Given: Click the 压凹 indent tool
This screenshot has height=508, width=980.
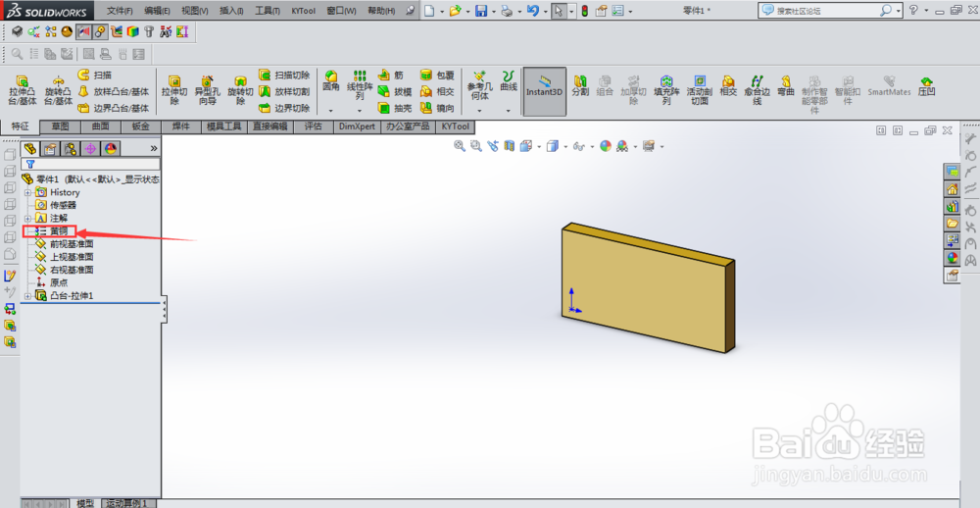Looking at the screenshot, I should click(x=926, y=86).
